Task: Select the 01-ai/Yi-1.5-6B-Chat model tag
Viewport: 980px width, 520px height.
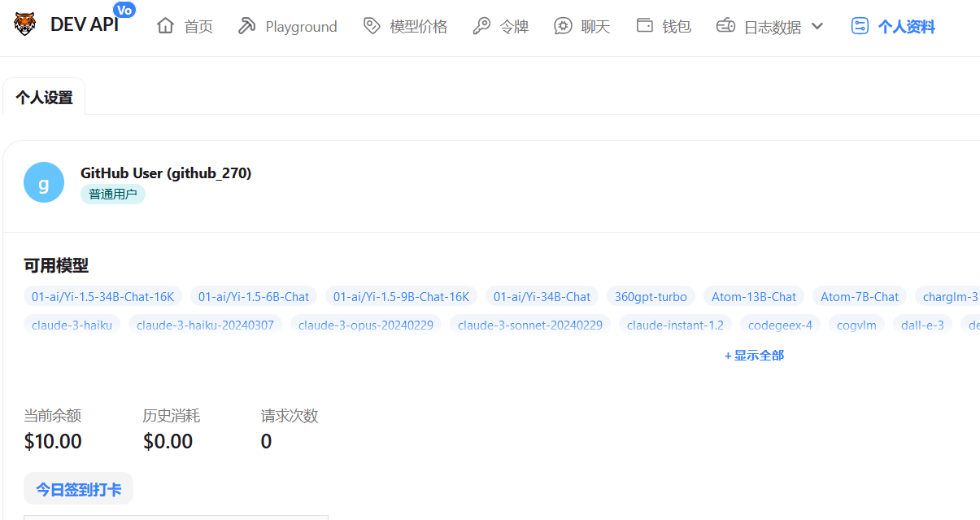Action: click(254, 296)
